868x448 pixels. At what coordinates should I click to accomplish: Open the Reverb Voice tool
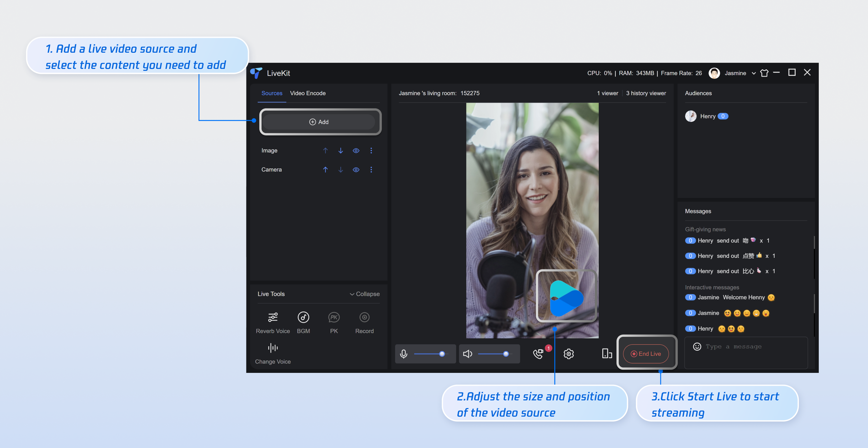pyautogui.click(x=273, y=318)
